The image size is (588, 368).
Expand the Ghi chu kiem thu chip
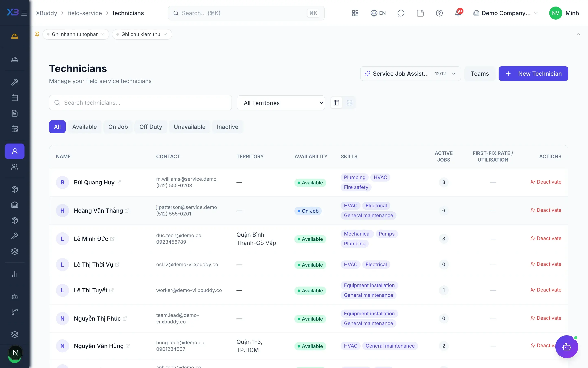142,34
